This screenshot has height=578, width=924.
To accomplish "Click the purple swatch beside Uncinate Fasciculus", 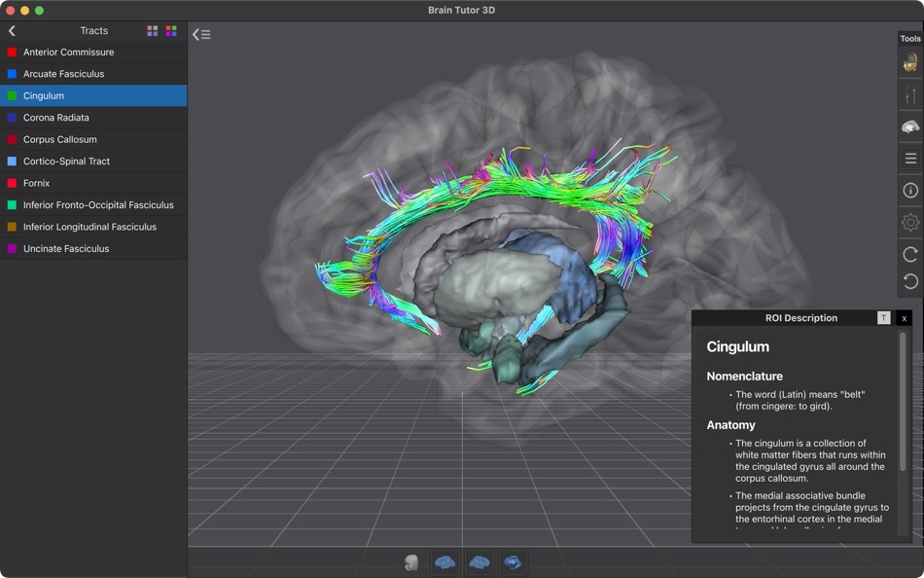I will [x=12, y=249].
